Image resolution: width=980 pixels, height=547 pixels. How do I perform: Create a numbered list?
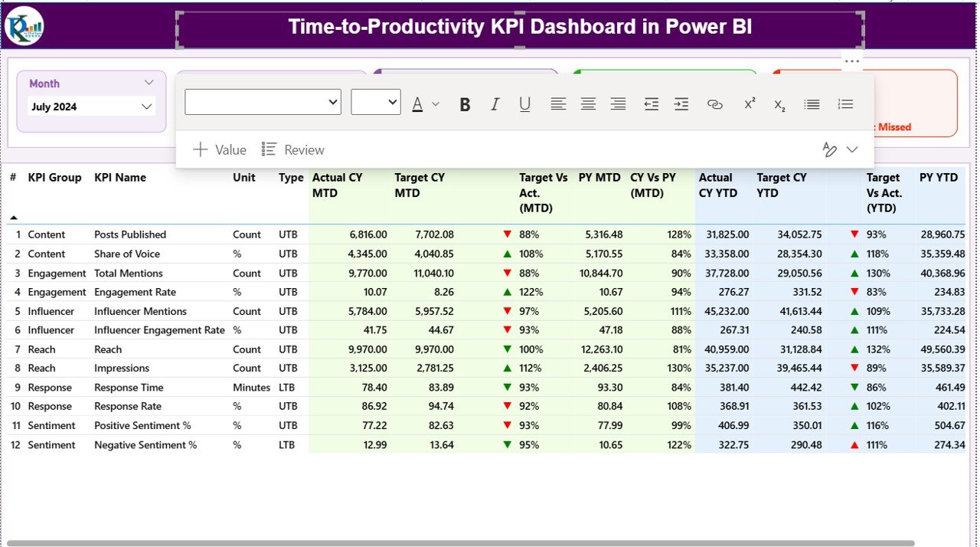pyautogui.click(x=845, y=103)
